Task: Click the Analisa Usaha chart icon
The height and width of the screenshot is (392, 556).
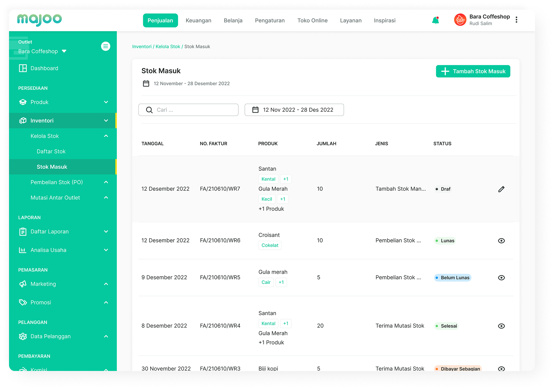Action: pyautogui.click(x=23, y=250)
